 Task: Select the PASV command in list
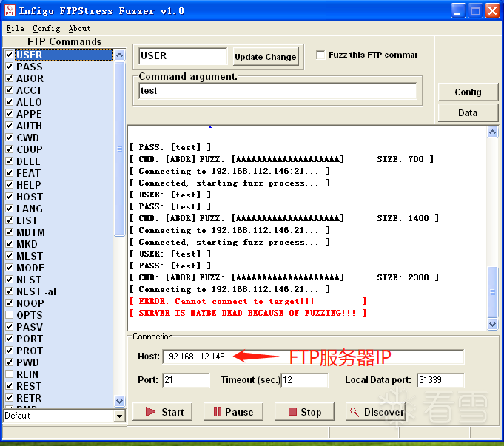click(30, 327)
